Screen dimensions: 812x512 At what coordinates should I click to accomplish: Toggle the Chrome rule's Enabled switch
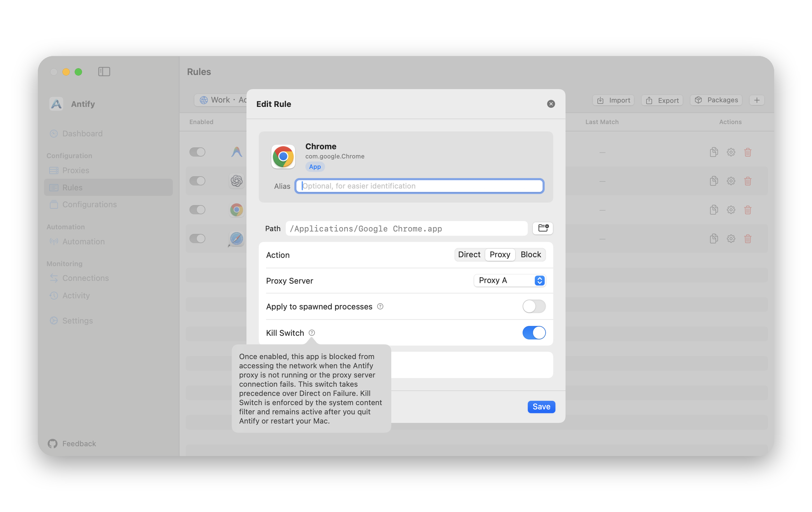click(197, 210)
